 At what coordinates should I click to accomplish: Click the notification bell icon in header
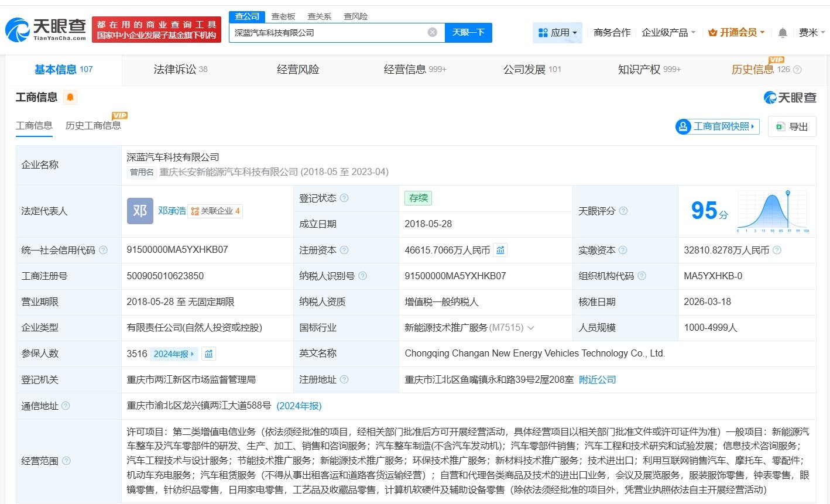pos(783,33)
